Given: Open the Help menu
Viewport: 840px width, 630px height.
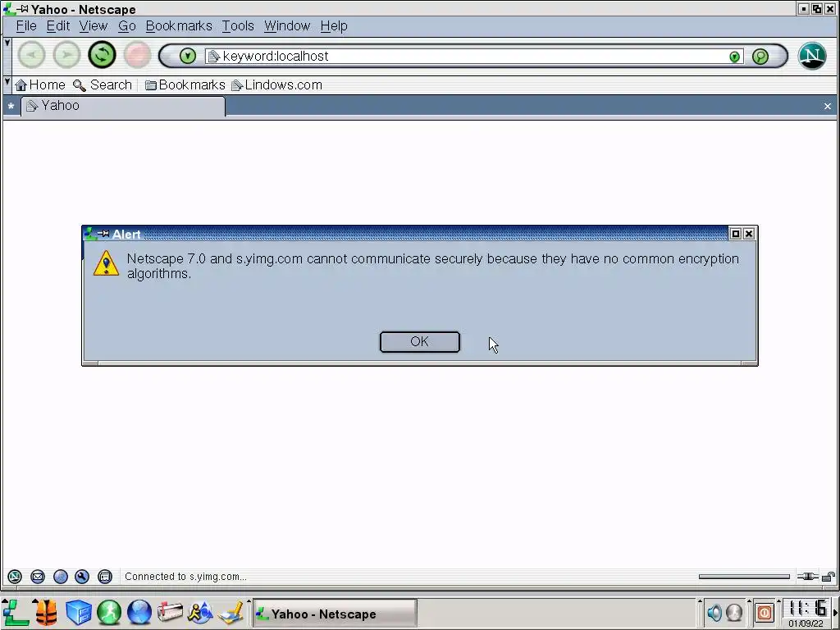Looking at the screenshot, I should 334,25.
